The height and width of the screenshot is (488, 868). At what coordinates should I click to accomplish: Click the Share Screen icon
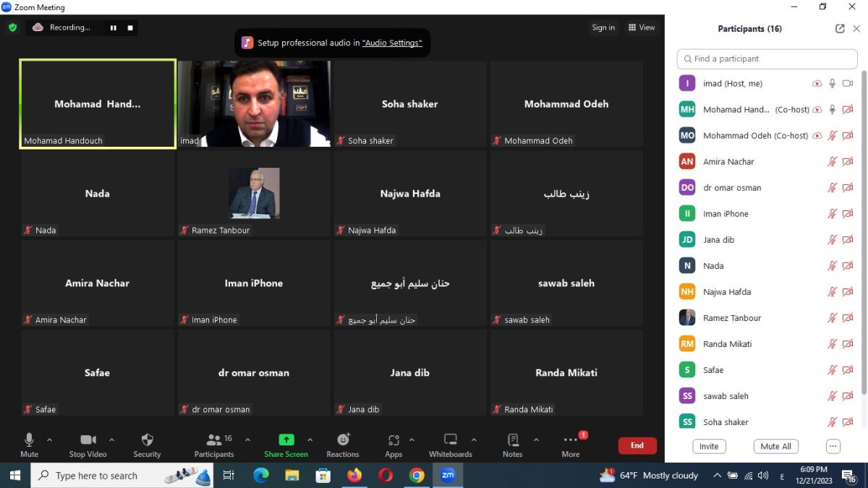tap(286, 440)
